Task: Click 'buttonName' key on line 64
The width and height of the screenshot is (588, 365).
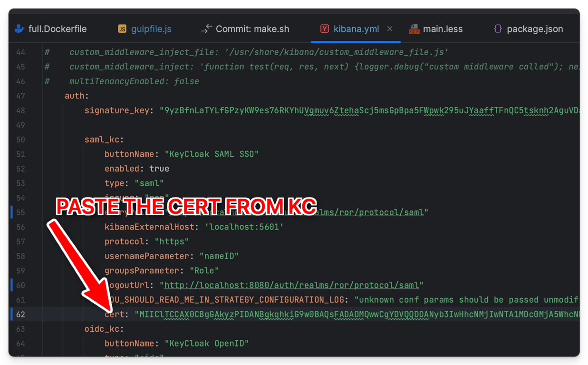Action: point(129,343)
